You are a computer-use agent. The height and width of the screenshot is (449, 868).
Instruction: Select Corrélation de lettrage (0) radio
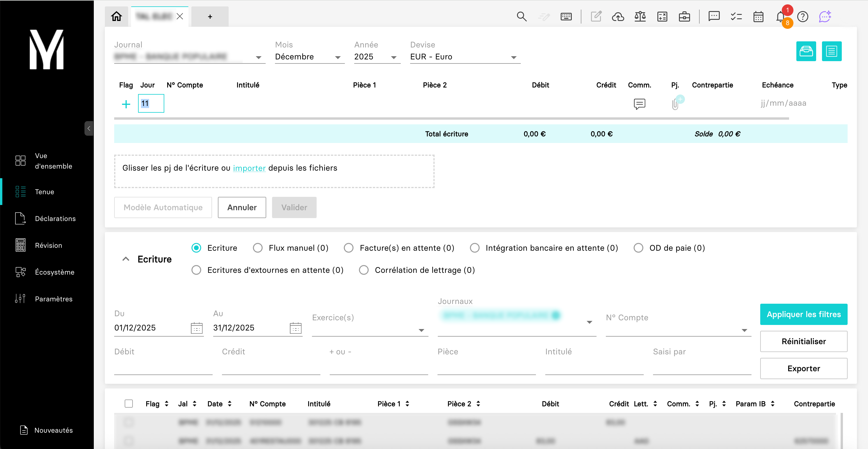pyautogui.click(x=364, y=270)
